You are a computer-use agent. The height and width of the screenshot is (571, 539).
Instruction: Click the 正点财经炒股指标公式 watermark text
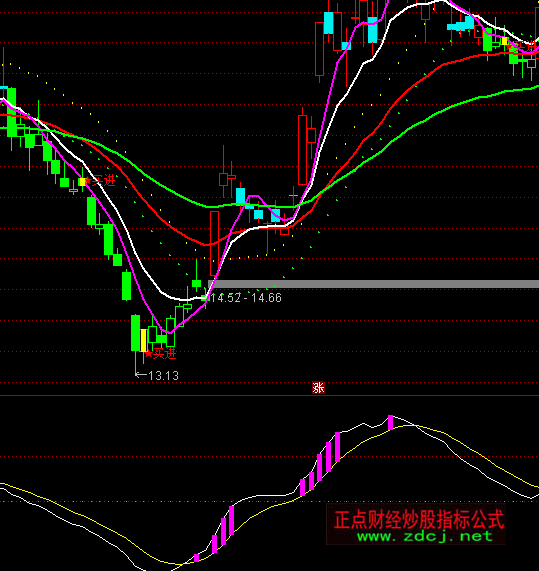pyautogui.click(x=419, y=519)
